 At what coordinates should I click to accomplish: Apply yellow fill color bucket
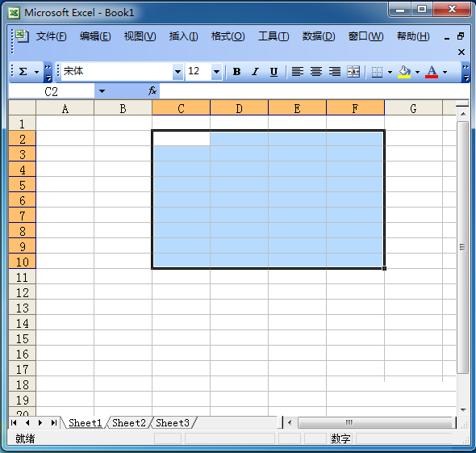pos(404,72)
